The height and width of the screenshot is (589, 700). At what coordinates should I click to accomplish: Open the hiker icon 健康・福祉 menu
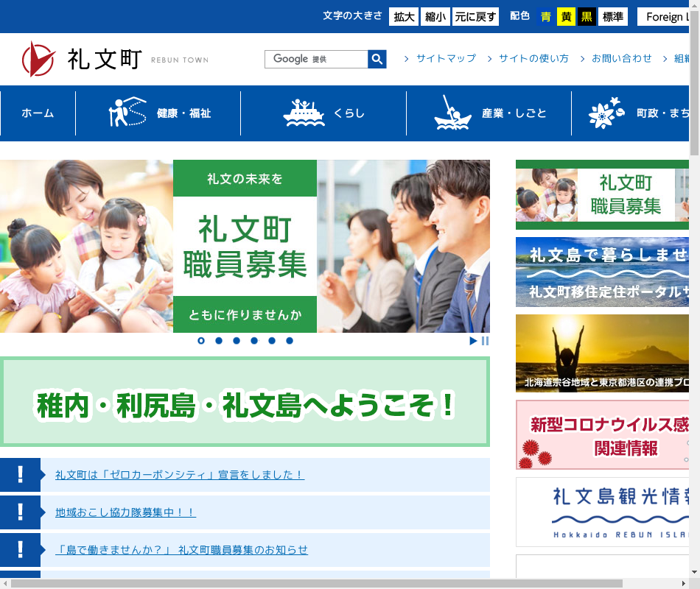158,113
